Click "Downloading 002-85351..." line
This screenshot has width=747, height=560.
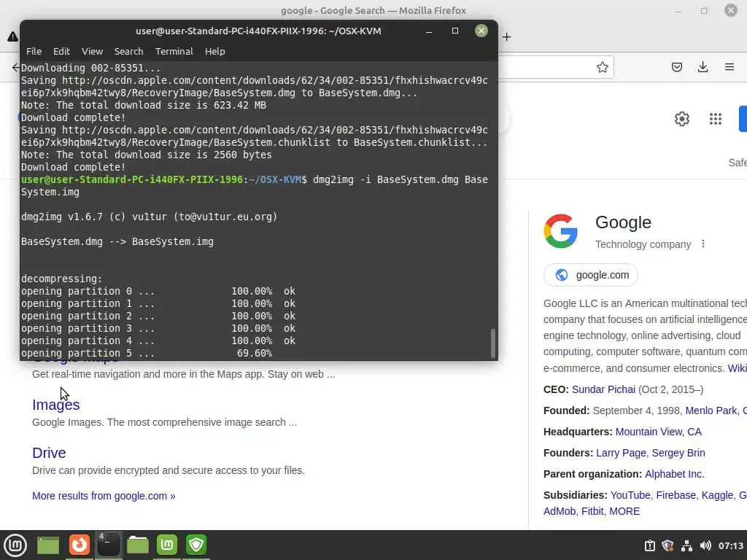point(91,68)
